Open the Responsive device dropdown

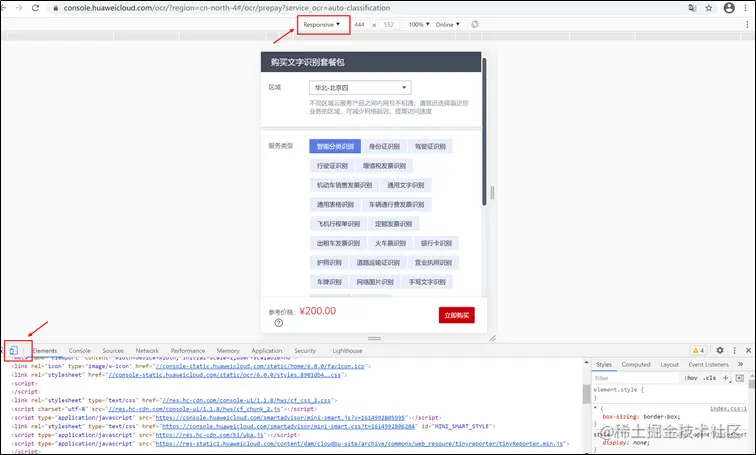click(322, 24)
